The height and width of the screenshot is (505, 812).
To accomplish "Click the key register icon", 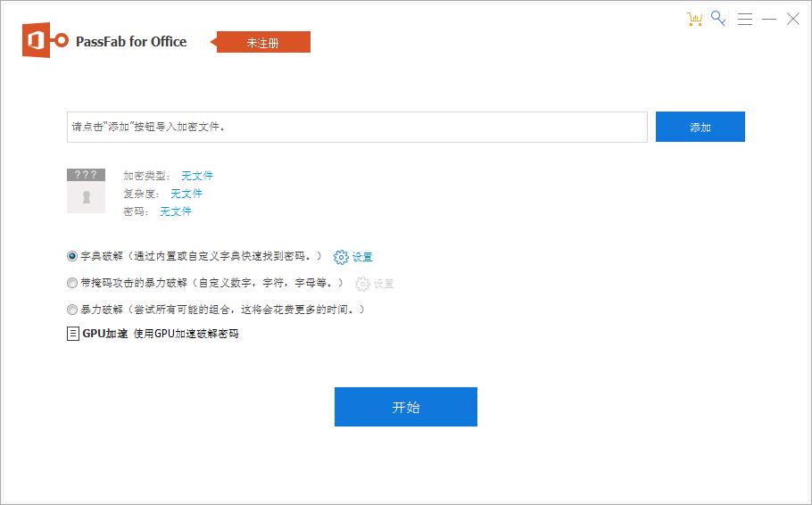I will pos(718,19).
